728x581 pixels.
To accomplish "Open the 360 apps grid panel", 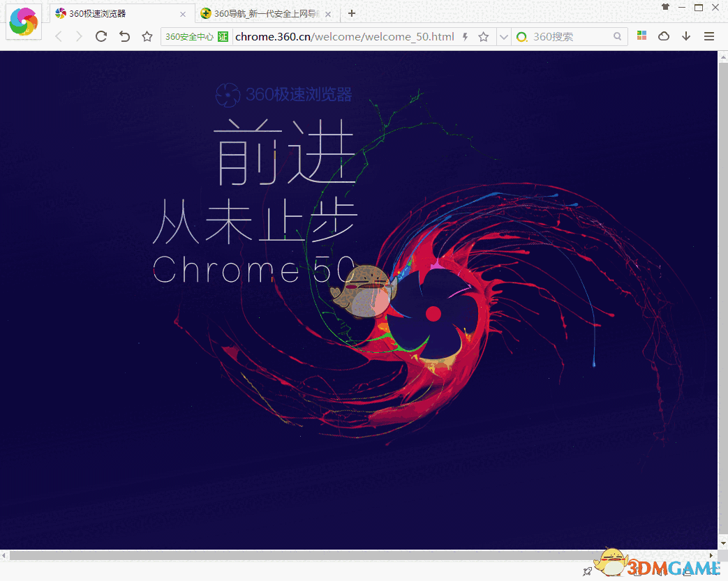I will point(641,36).
